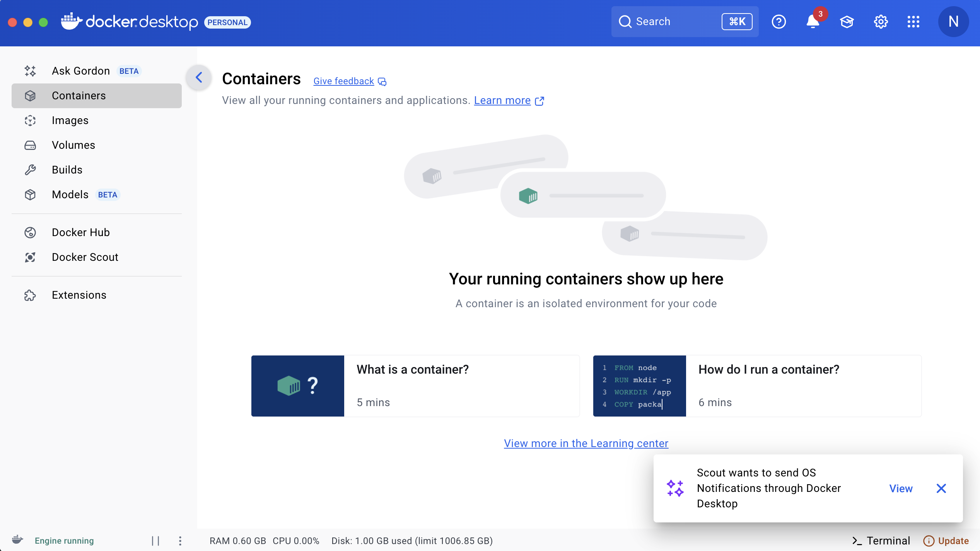This screenshot has height=551, width=980.
Task: Click the feedback speech bubble icon
Action: pyautogui.click(x=382, y=82)
